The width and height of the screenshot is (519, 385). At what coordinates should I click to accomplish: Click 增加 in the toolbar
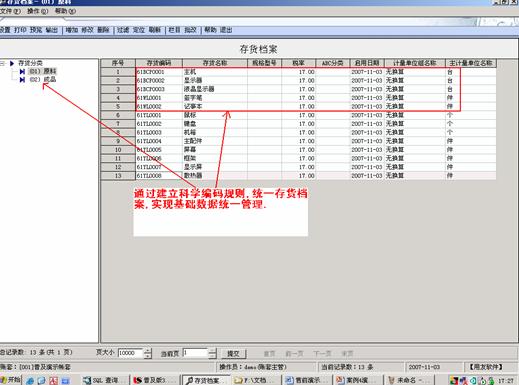[x=72, y=30]
